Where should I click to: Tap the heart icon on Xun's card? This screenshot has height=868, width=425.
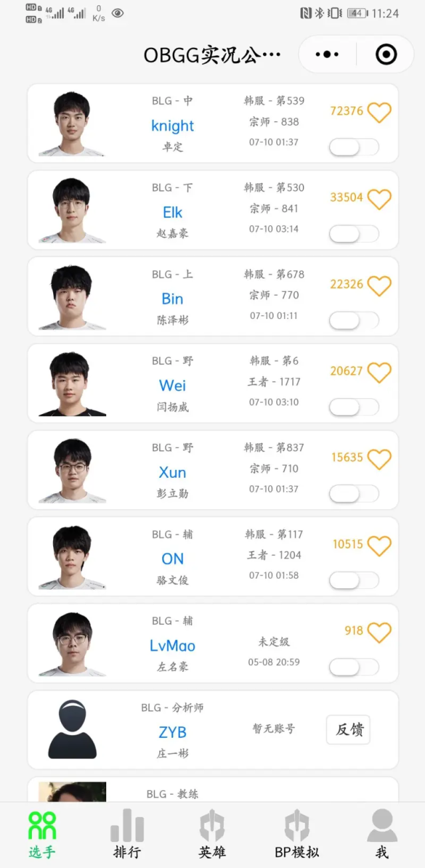click(x=380, y=458)
